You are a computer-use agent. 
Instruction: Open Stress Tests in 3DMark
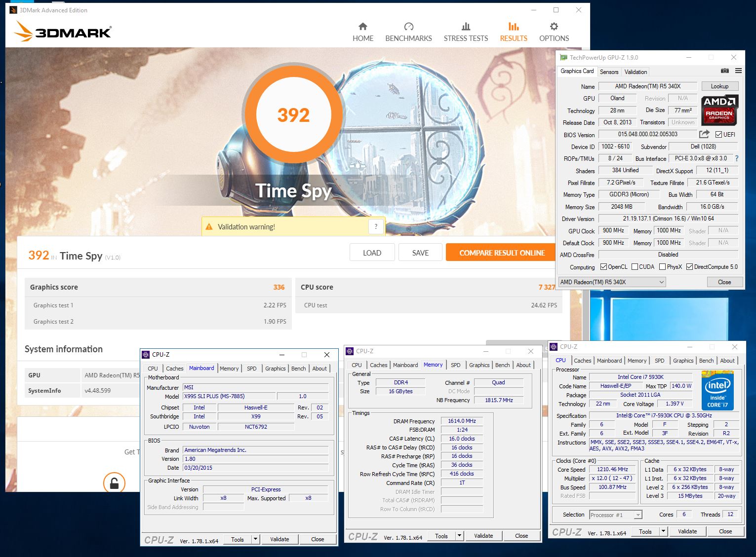[x=466, y=33]
